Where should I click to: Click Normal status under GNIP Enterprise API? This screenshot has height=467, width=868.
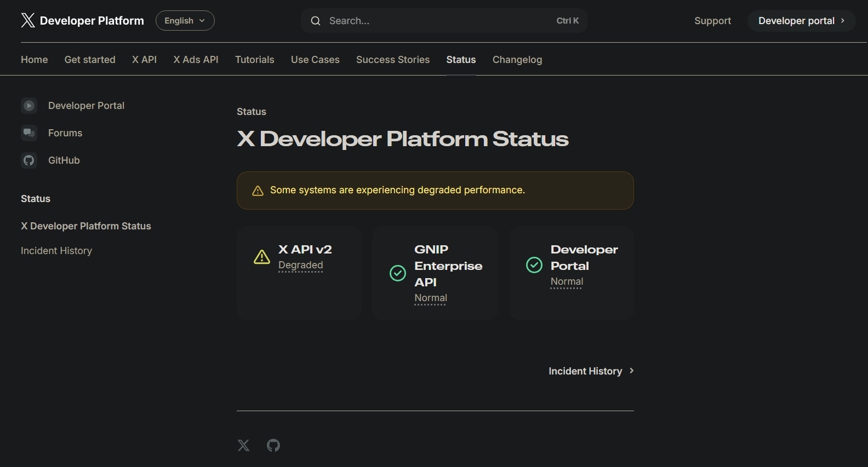pos(431,298)
